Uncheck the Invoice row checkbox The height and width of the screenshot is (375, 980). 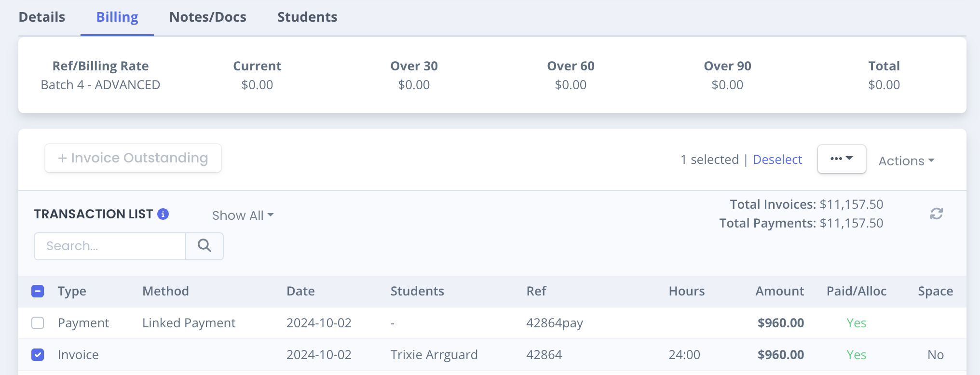point(38,355)
